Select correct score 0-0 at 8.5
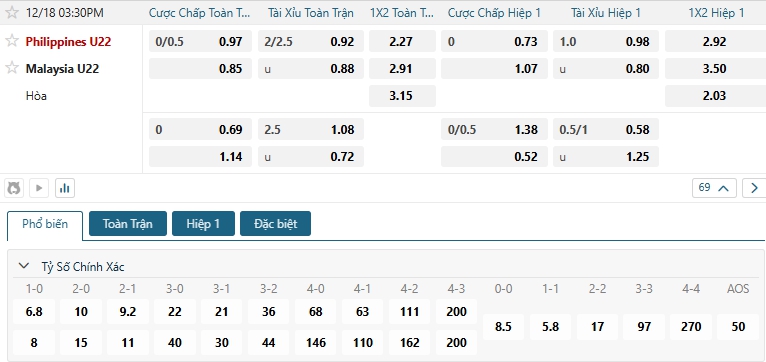This screenshot has width=766, height=362. pos(503,327)
